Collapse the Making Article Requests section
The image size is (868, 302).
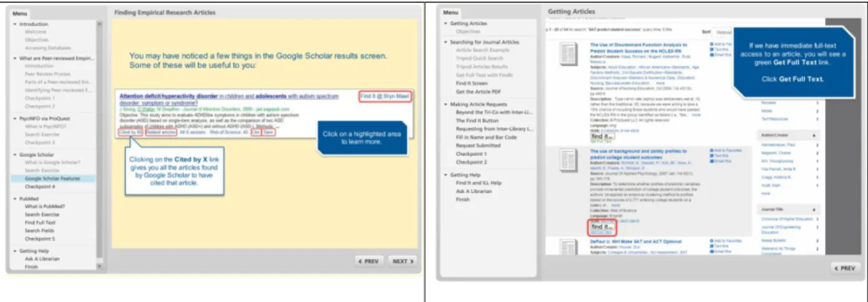click(446, 104)
